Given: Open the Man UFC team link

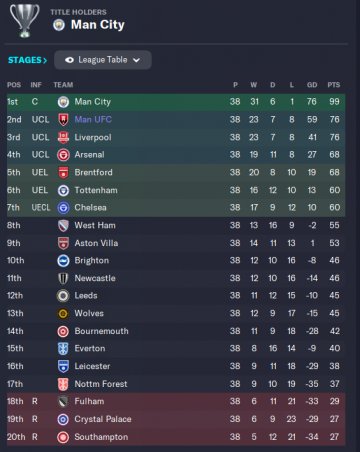Looking at the screenshot, I should coord(93,119).
